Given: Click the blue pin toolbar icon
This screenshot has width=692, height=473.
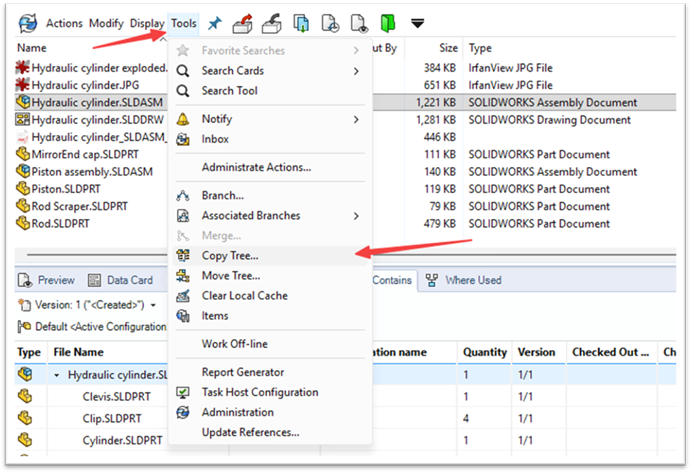Looking at the screenshot, I should [x=215, y=23].
